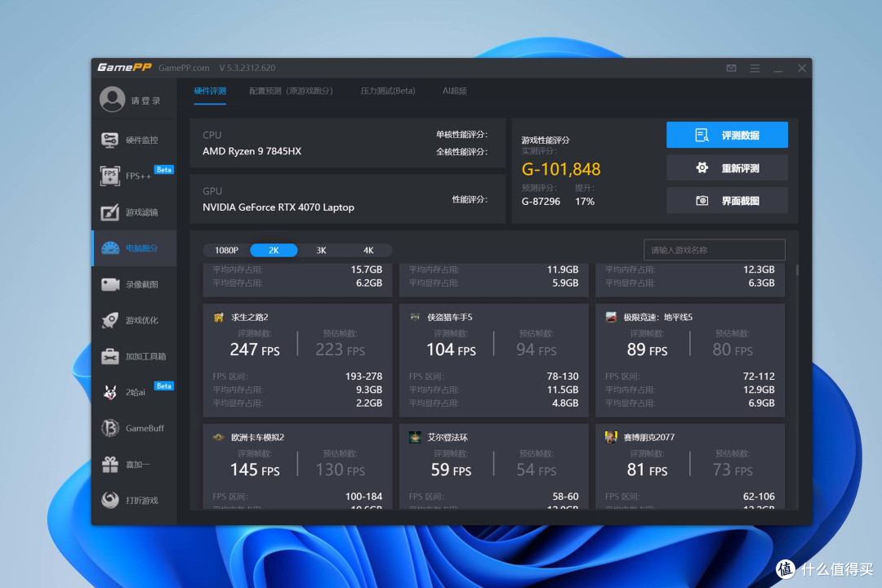Click the 104 FPS value for 侠盗猎车手5
This screenshot has height=588, width=882.
point(451,350)
